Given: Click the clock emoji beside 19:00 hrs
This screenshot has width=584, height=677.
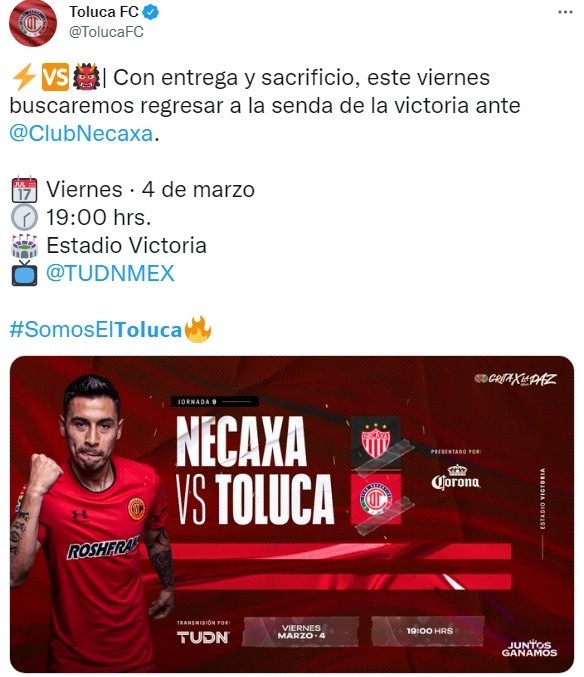Looking at the screenshot, I should click(24, 217).
